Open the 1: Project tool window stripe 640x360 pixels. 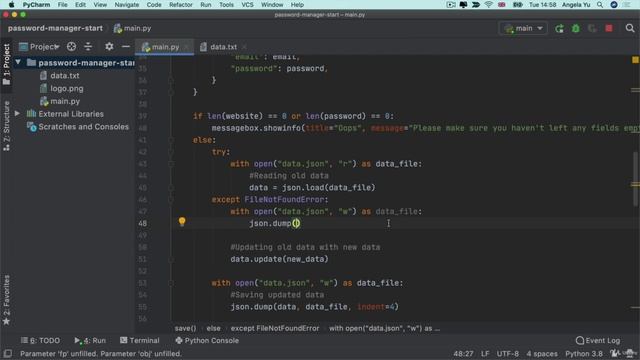click(6, 64)
